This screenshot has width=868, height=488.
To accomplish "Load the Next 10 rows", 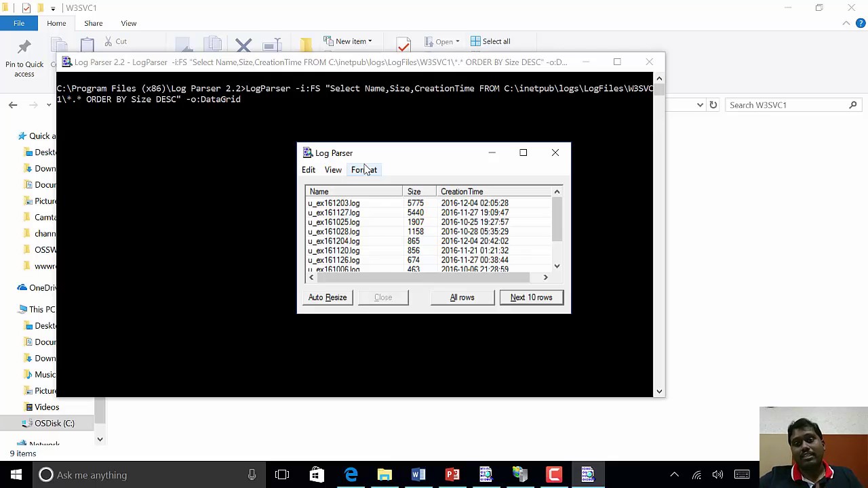I will click(x=532, y=298).
